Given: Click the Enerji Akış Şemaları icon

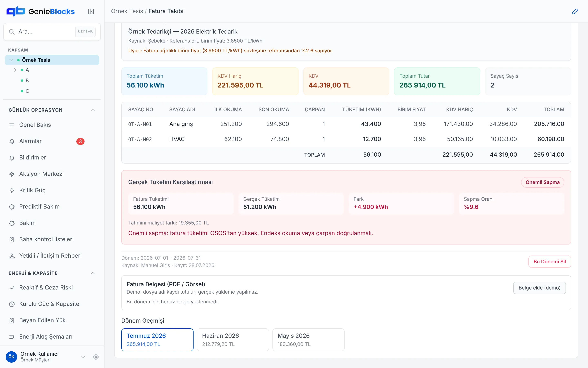Looking at the screenshot, I should pos(12,337).
